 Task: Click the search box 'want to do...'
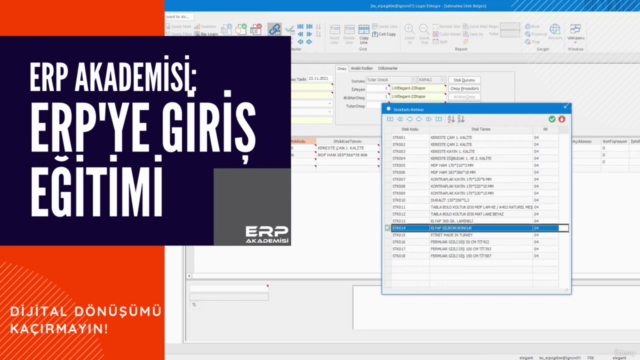click(x=179, y=17)
